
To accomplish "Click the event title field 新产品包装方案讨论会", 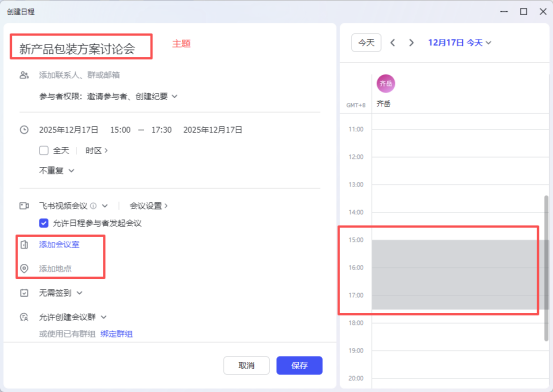I will pyautogui.click(x=77, y=49).
